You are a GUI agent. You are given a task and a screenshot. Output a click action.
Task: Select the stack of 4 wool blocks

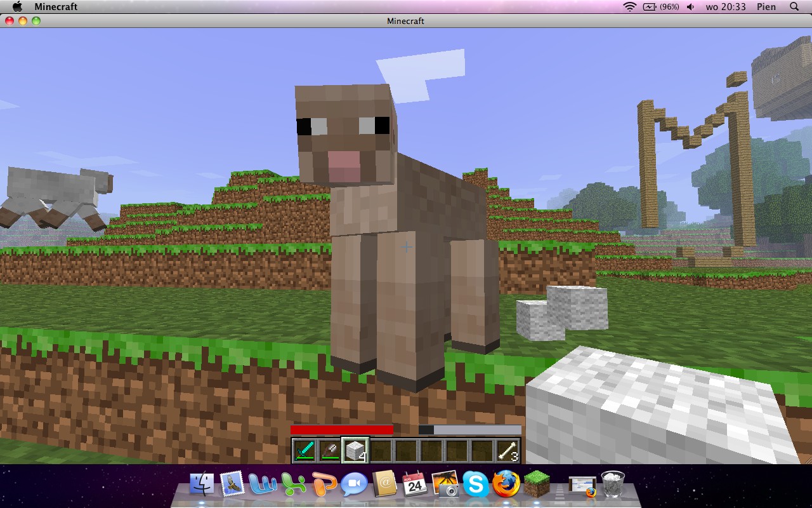[x=354, y=451]
